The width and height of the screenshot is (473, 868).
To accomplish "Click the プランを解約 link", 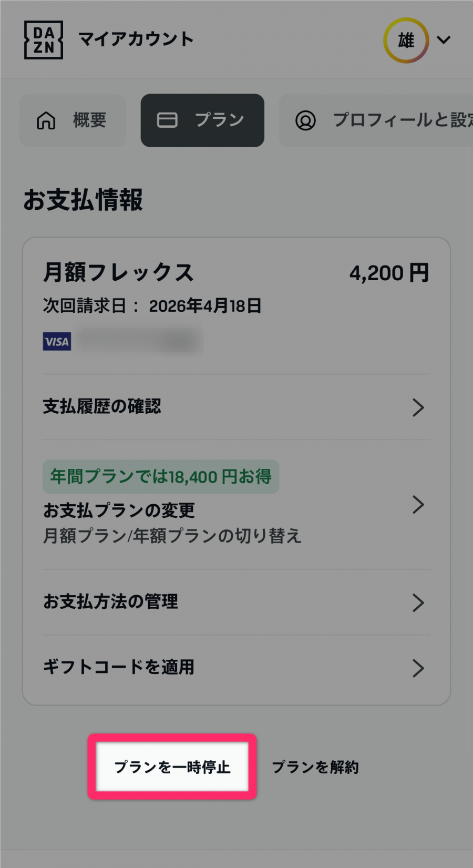I will pyautogui.click(x=315, y=767).
